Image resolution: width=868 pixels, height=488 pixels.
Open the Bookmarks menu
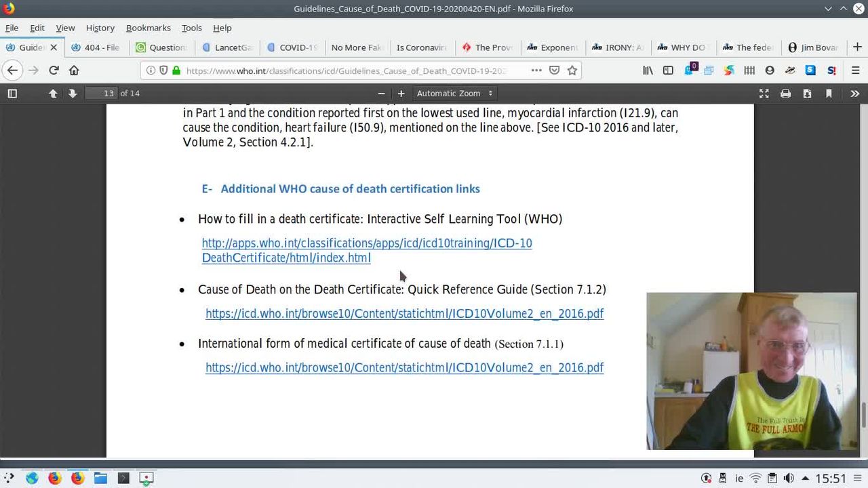148,28
